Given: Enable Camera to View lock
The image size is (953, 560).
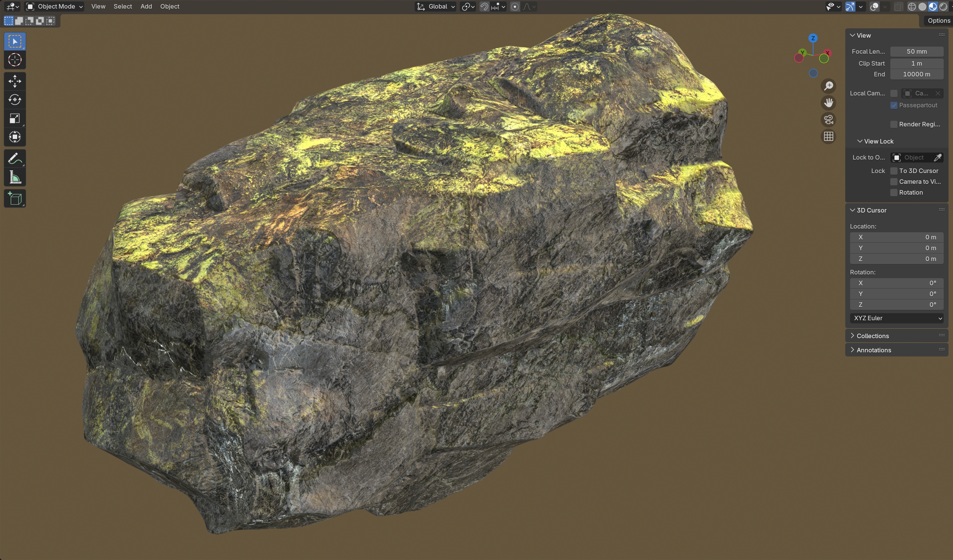Looking at the screenshot, I should pos(894,182).
